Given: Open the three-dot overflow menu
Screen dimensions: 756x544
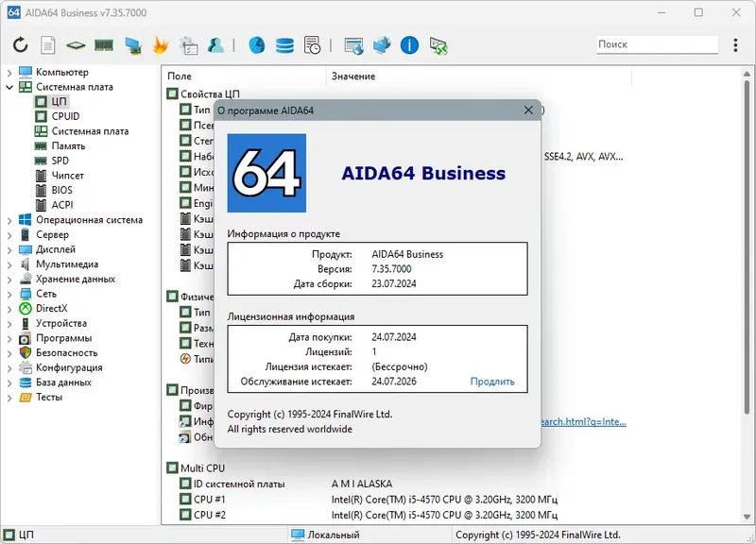Looking at the screenshot, I should click(x=735, y=44).
